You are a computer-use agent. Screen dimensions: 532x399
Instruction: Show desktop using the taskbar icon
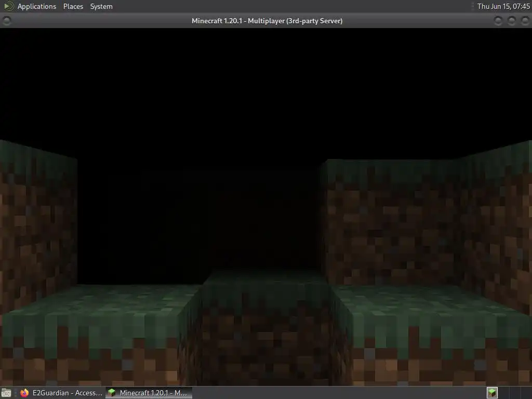tap(6, 393)
